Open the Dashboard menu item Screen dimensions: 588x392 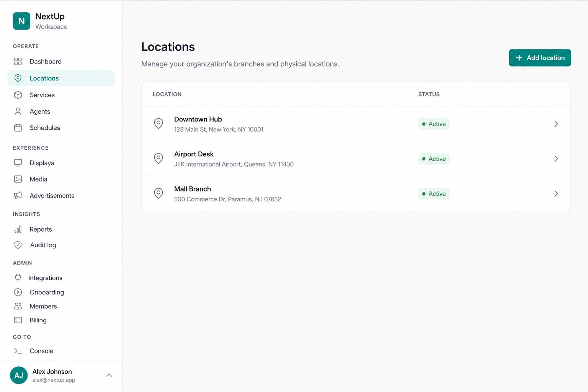(x=61, y=62)
